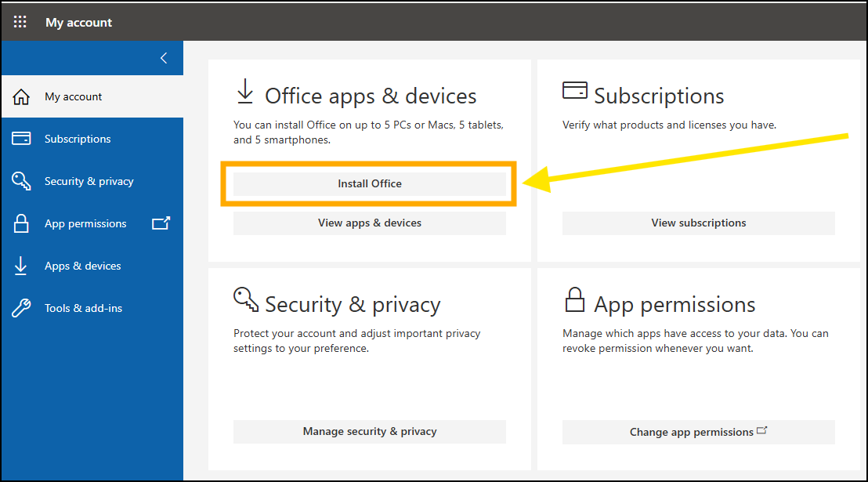Click the external link icon next to App permissions
The image size is (868, 482).
[x=161, y=223]
